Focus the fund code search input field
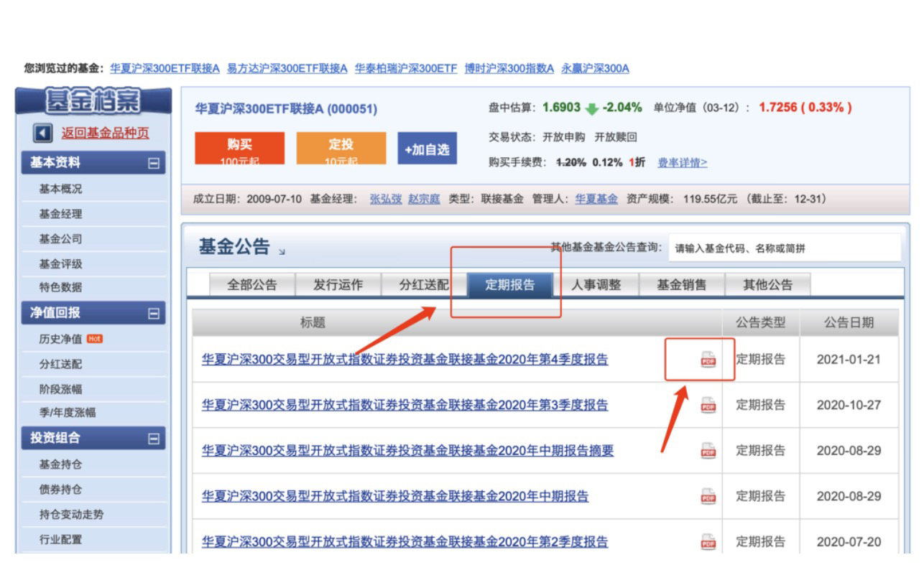Screen dimensions: 924x570 (x=785, y=248)
